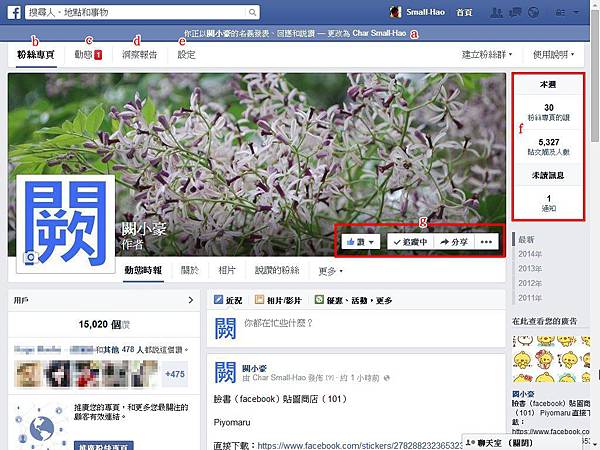Expand 使用說明 help dropdown
The image size is (600, 450).
(553, 55)
